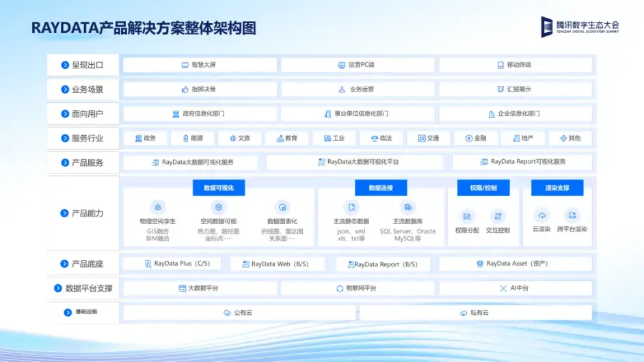The width and height of the screenshot is (644, 362).
Task: Click the database icon above 主流数据库
Action: (407, 207)
